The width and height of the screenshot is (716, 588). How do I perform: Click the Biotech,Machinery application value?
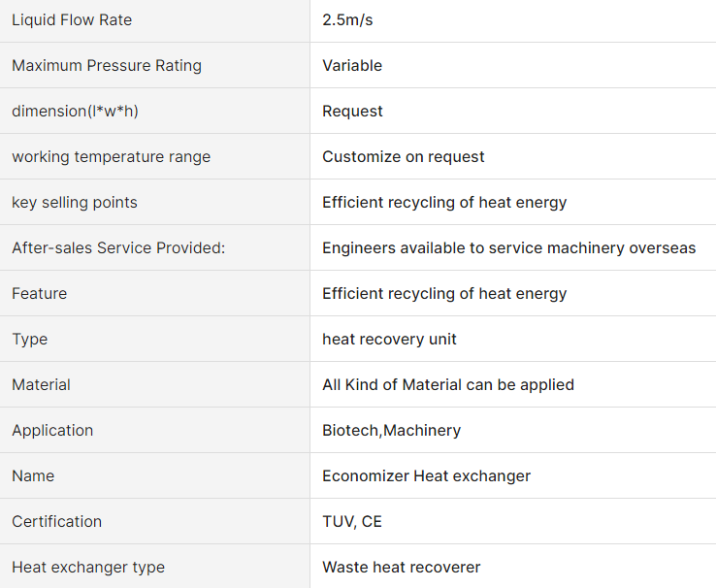click(x=391, y=431)
